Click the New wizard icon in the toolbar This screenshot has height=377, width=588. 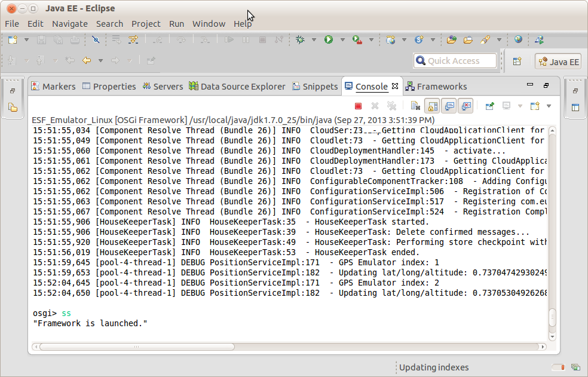13,40
